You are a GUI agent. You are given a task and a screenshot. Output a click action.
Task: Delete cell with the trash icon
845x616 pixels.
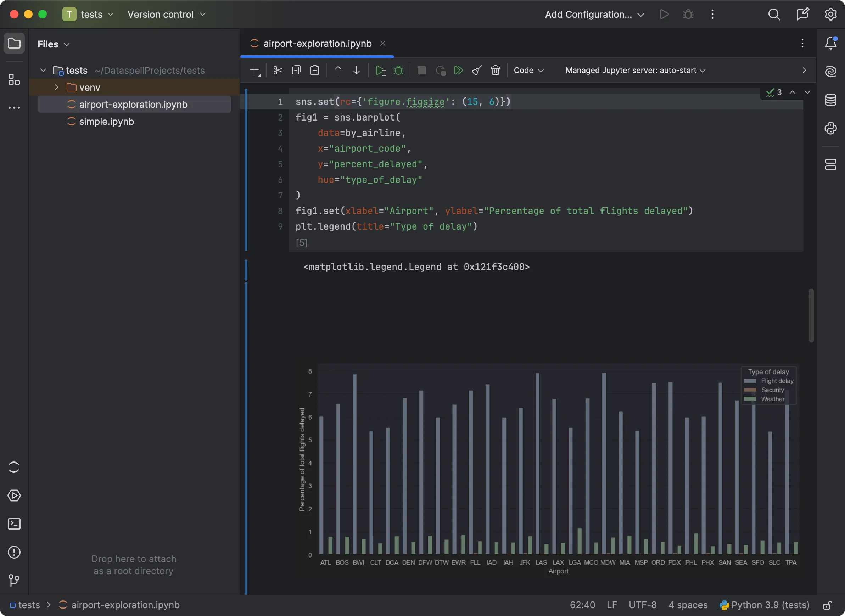(495, 71)
